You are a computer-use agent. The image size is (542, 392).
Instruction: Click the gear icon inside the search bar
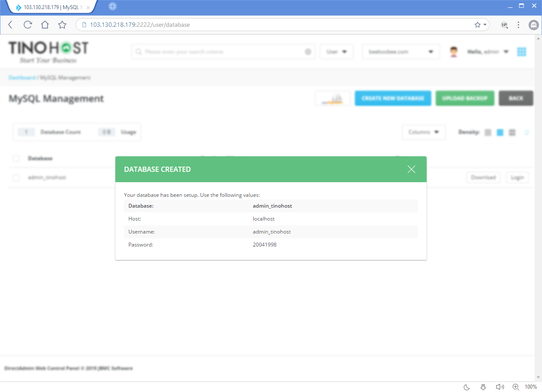[308, 51]
